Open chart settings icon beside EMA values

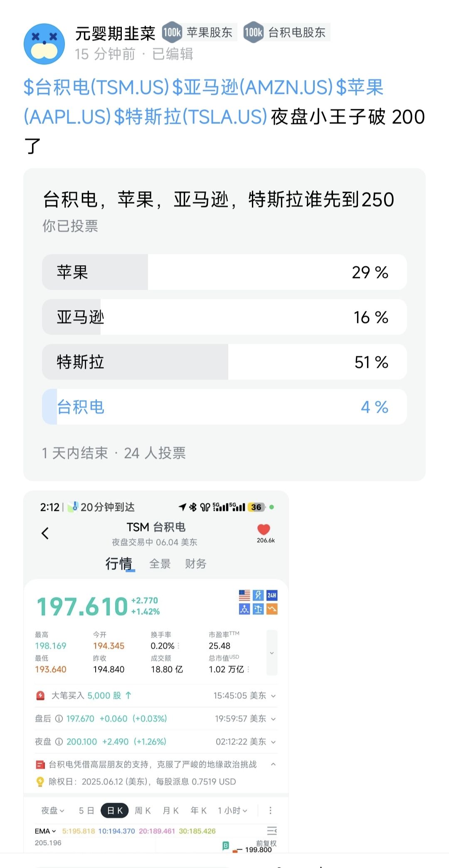272,831
